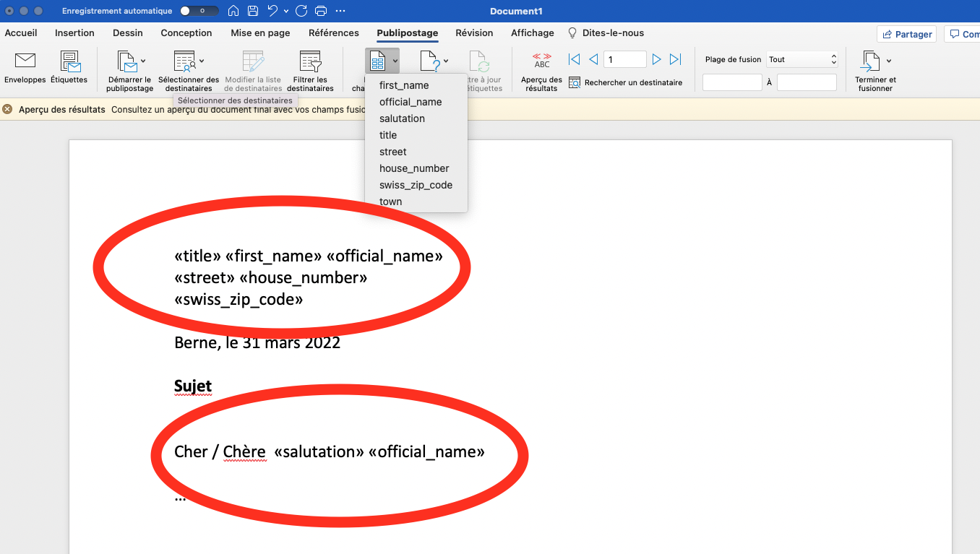Click the save icon in title bar
Viewport: 980px width, 554px height.
coord(253,11)
